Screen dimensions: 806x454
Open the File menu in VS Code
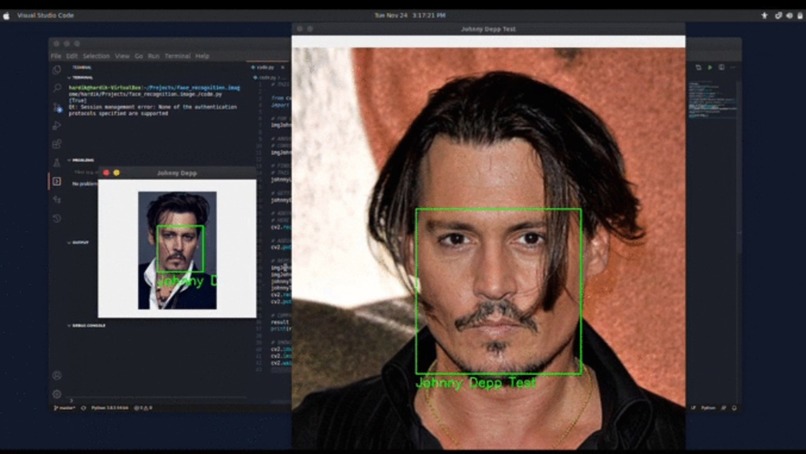(56, 56)
